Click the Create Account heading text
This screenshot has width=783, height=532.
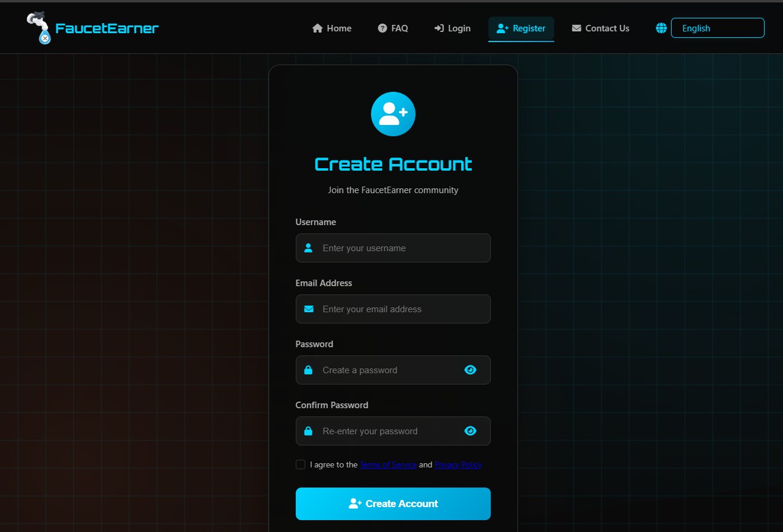pos(393,164)
